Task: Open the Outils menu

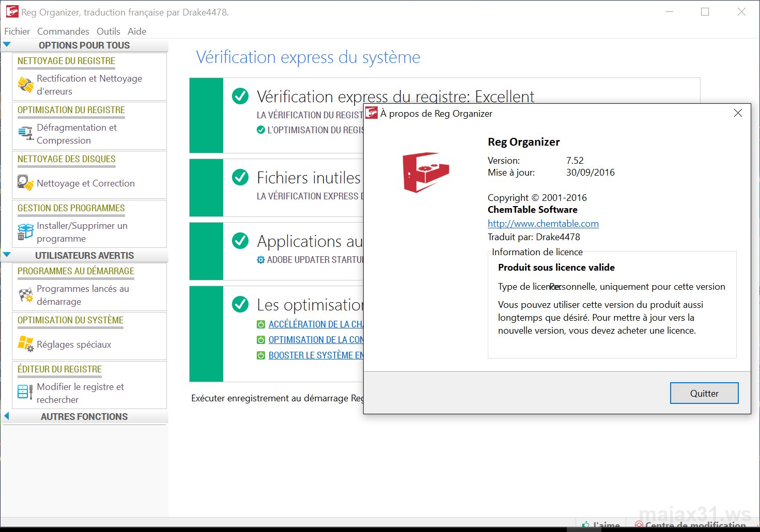Action: [x=108, y=32]
